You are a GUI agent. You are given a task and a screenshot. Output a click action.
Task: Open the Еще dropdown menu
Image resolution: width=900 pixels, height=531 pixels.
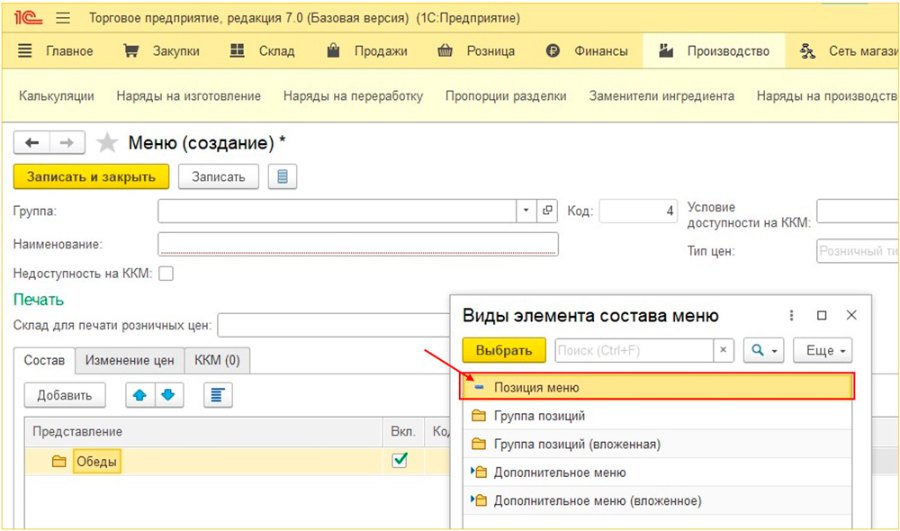tap(823, 350)
